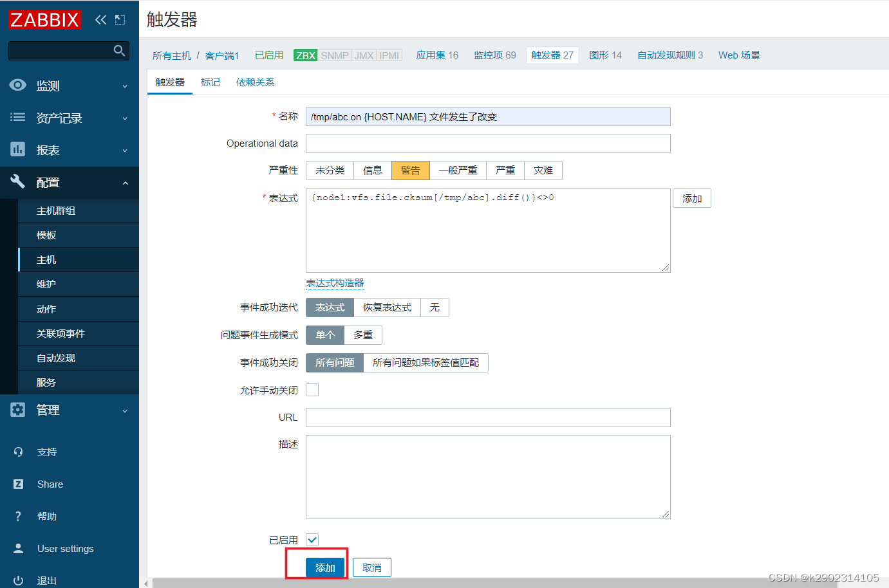This screenshot has height=588, width=889.
Task: Click the ZABBIX logo
Action: [x=45, y=19]
